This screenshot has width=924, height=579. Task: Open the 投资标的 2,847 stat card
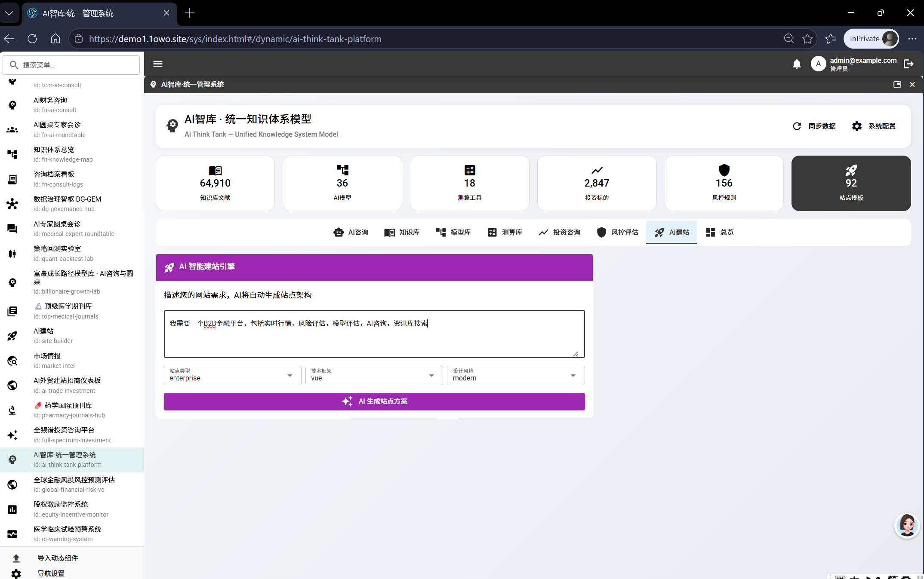[x=597, y=183]
